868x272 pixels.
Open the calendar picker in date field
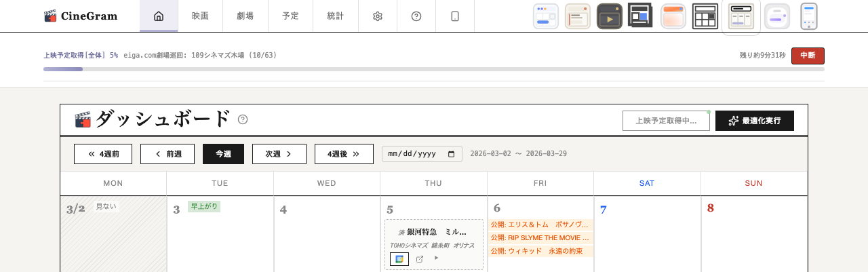click(x=452, y=154)
